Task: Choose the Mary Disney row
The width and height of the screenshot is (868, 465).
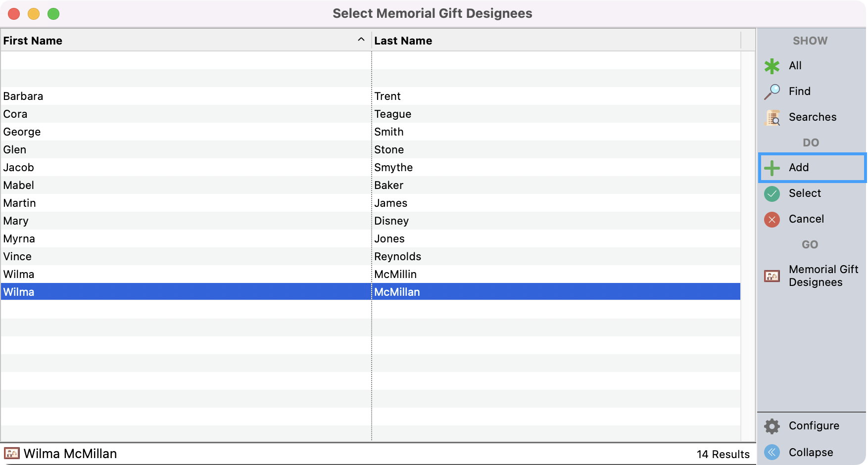Action: click(198, 221)
